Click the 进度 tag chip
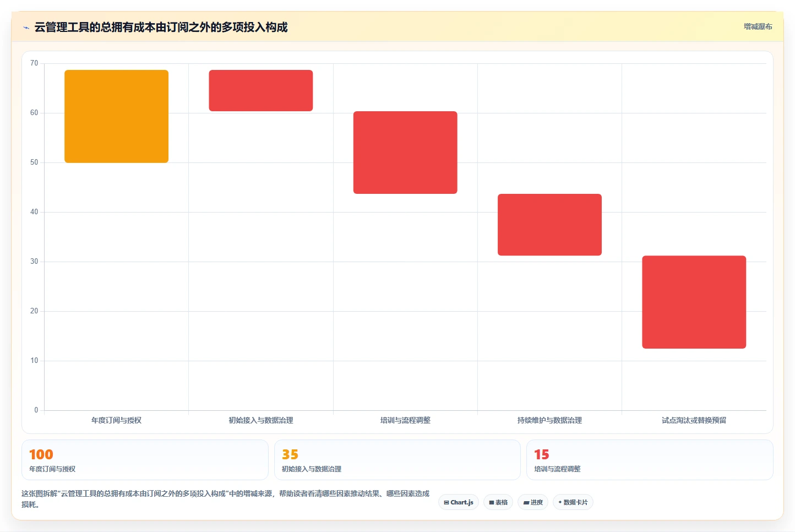 pyautogui.click(x=533, y=502)
